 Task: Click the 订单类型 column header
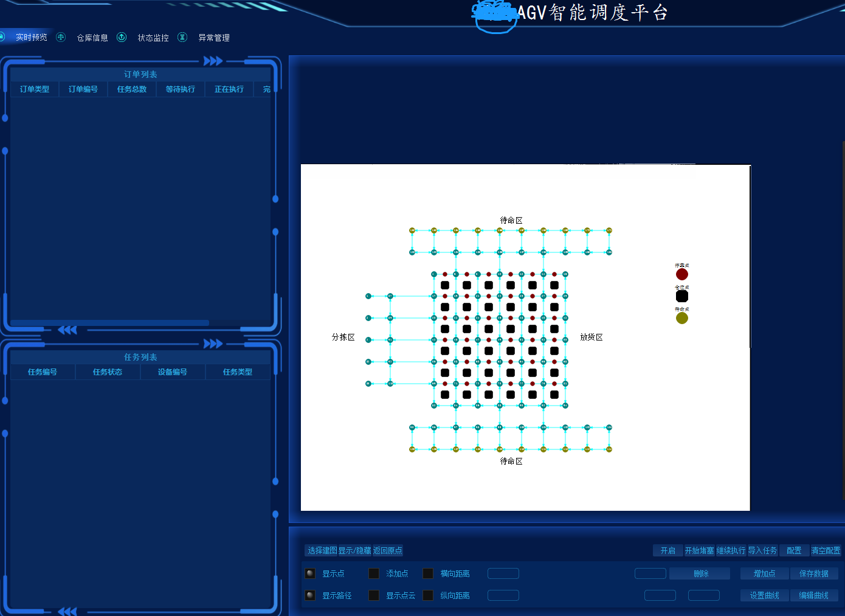pos(35,89)
